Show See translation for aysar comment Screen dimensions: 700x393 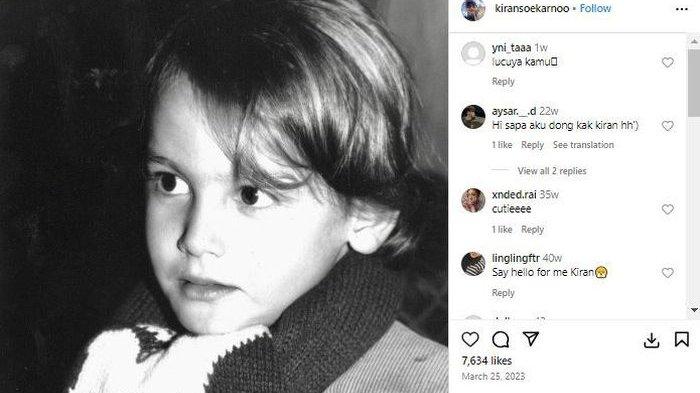click(x=583, y=145)
